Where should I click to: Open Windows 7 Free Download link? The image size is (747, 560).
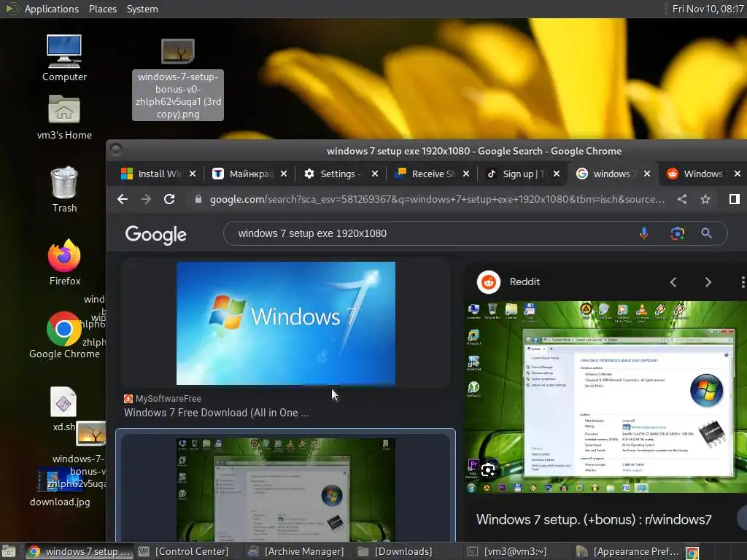point(216,413)
